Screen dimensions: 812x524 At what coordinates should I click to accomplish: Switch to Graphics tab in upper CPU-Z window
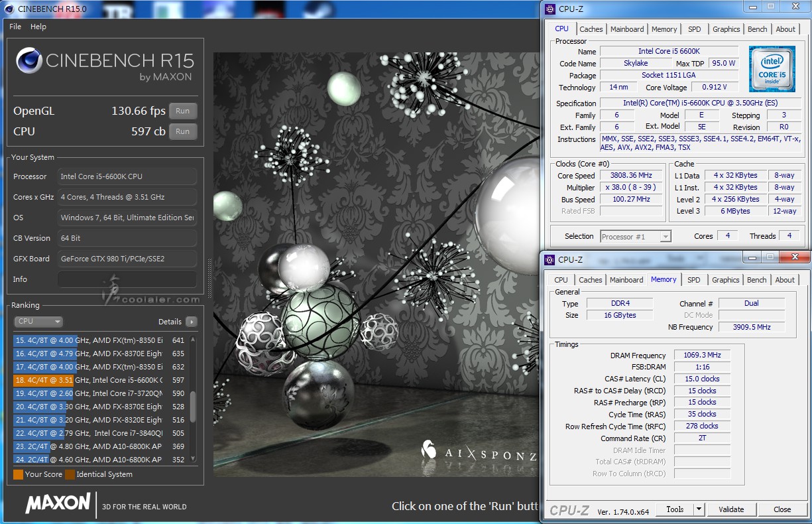[x=726, y=29]
